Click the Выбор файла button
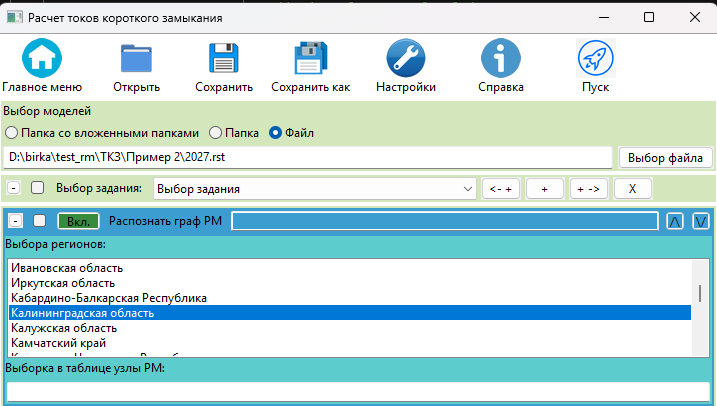 click(x=665, y=157)
